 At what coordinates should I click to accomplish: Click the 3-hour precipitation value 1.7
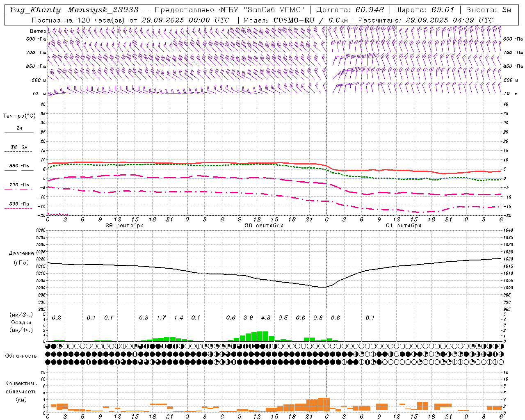click(x=161, y=318)
